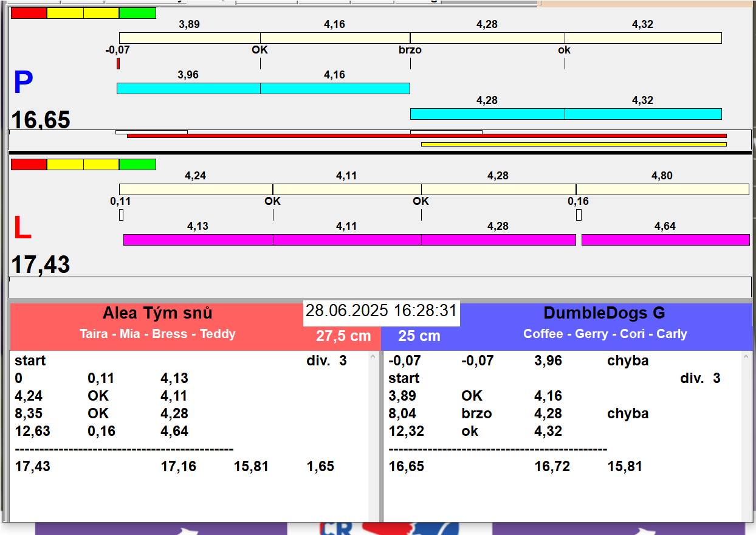Click the 16,72 value in DumbleDogs results
Image resolution: width=756 pixels, height=535 pixels.
pos(552,466)
